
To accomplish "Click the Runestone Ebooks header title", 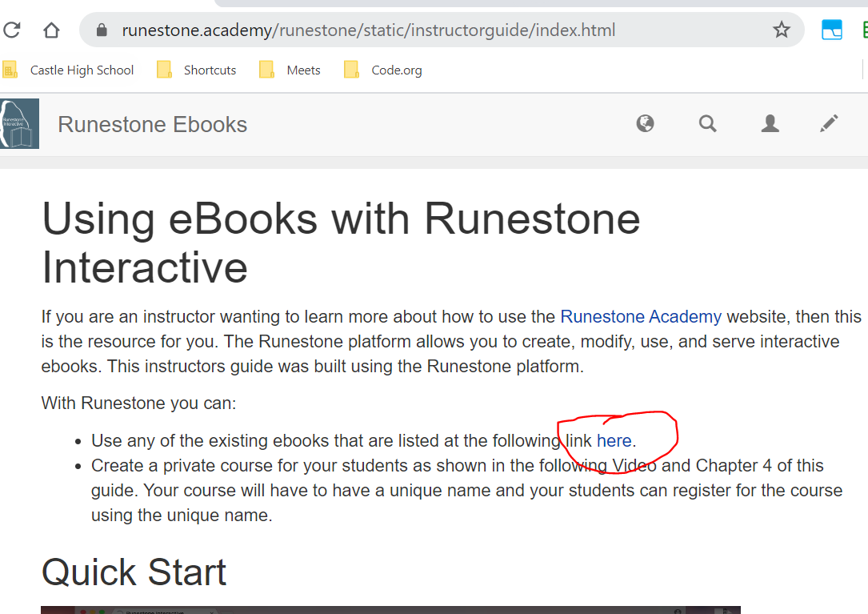I will (153, 125).
